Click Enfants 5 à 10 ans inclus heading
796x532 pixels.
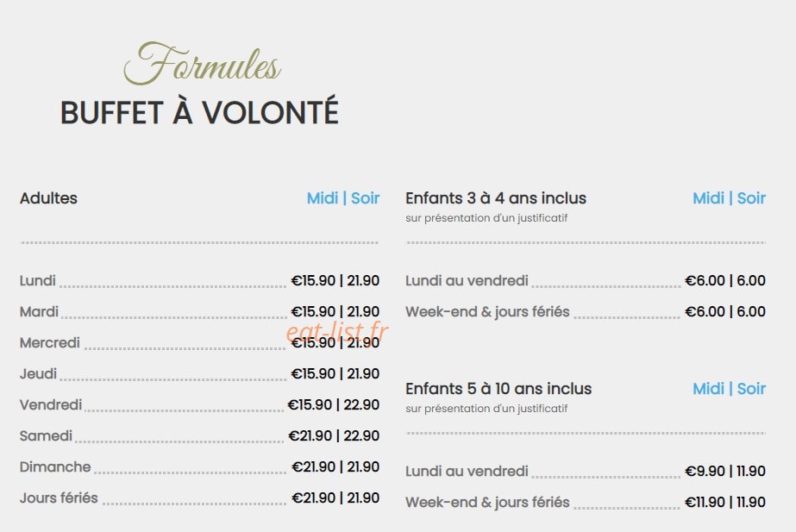click(x=498, y=388)
